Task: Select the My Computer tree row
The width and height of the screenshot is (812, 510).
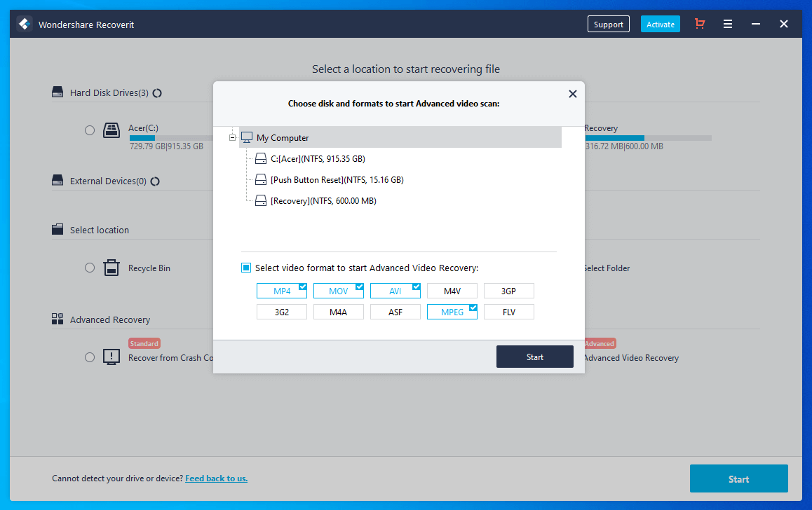Action: tap(400, 137)
